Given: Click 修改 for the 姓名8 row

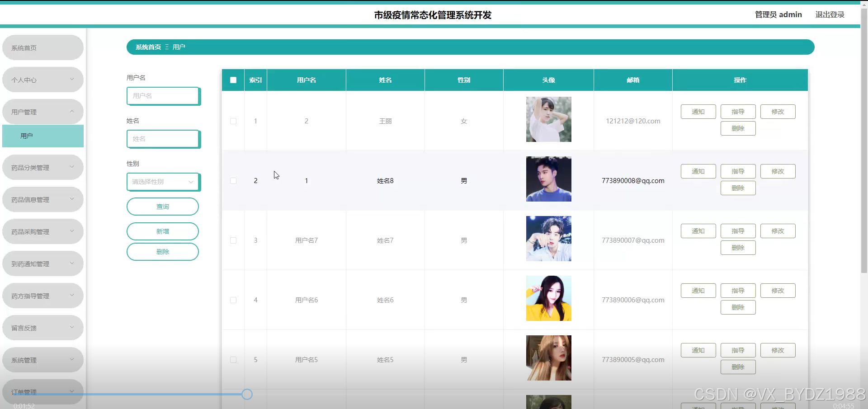Looking at the screenshot, I should pyautogui.click(x=778, y=171).
